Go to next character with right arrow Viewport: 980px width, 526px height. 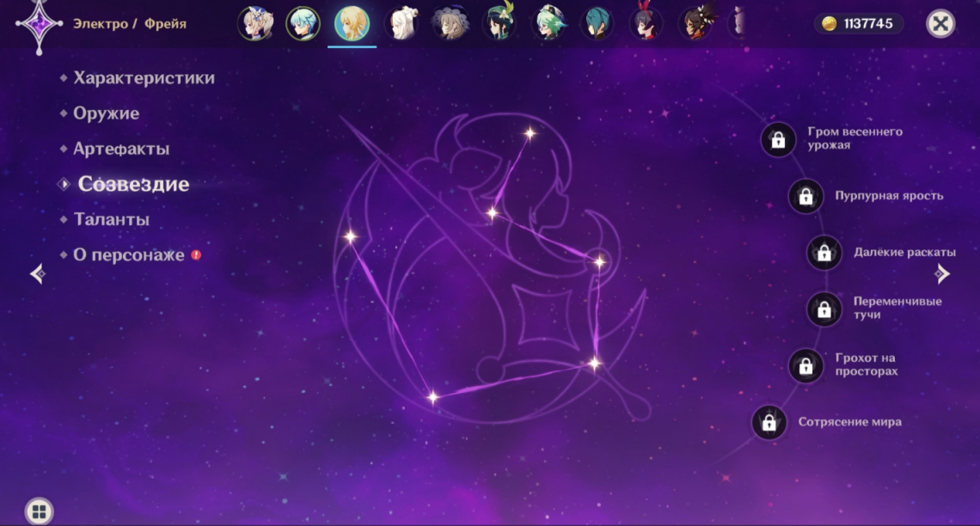pos(943,273)
